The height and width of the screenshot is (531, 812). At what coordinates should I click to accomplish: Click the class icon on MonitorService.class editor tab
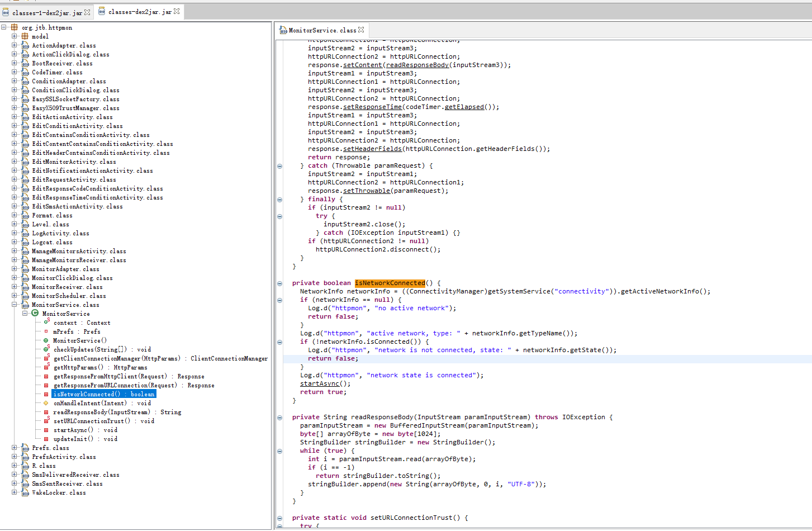click(284, 30)
